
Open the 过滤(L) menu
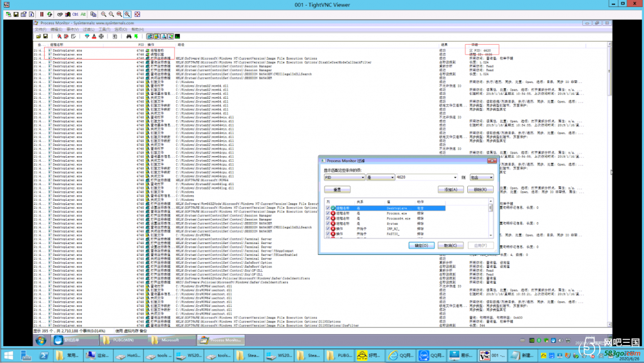click(x=89, y=30)
